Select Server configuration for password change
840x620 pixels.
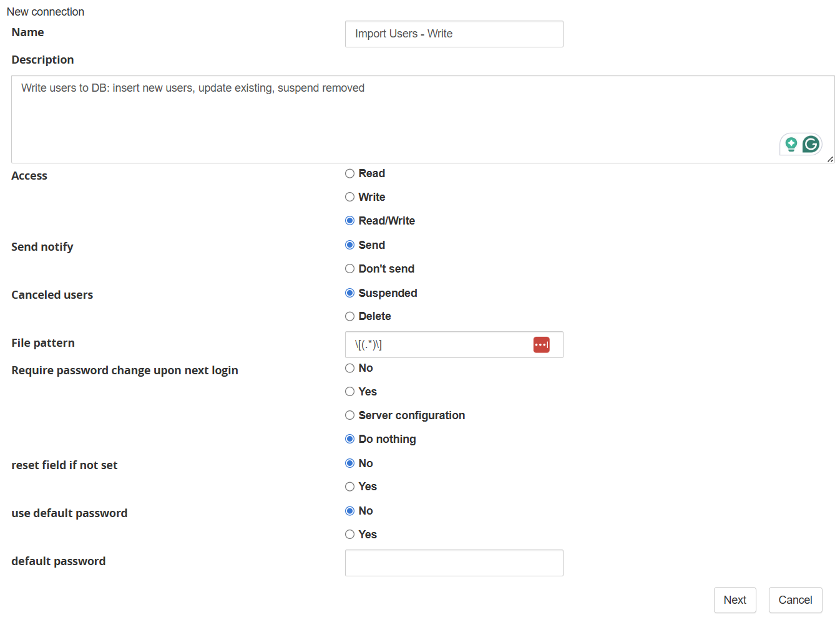click(x=350, y=415)
